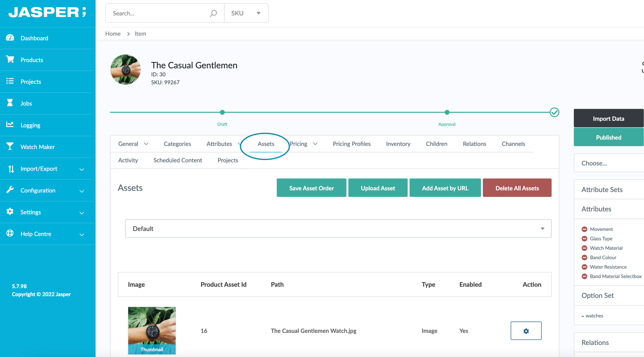Click the search magnifier icon
The height and width of the screenshot is (357, 644).
click(213, 13)
